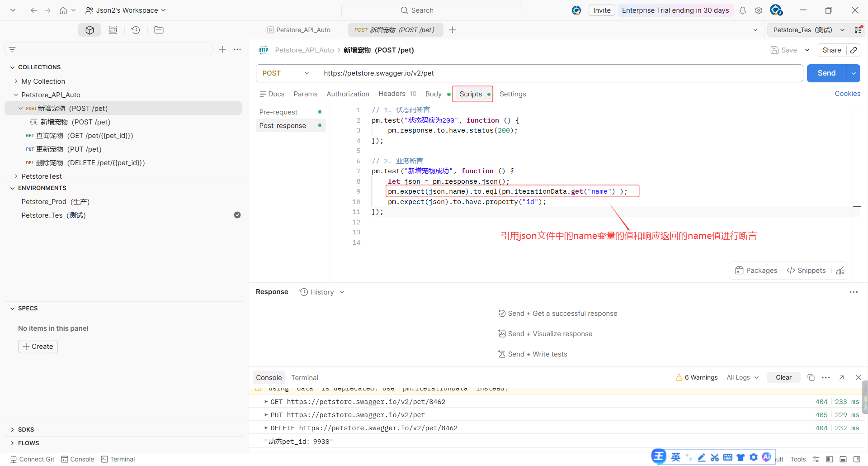Open the Packages button
The image size is (868, 466).
pos(756,271)
